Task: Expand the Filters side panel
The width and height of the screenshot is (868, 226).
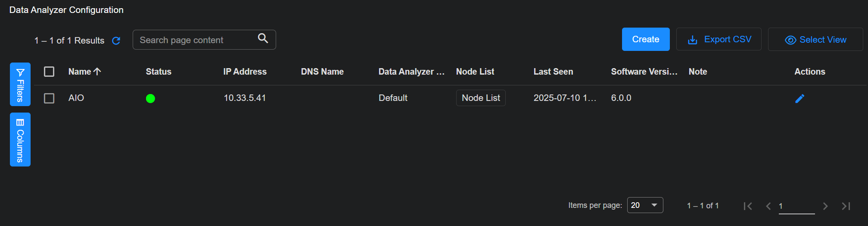Action: (20, 84)
